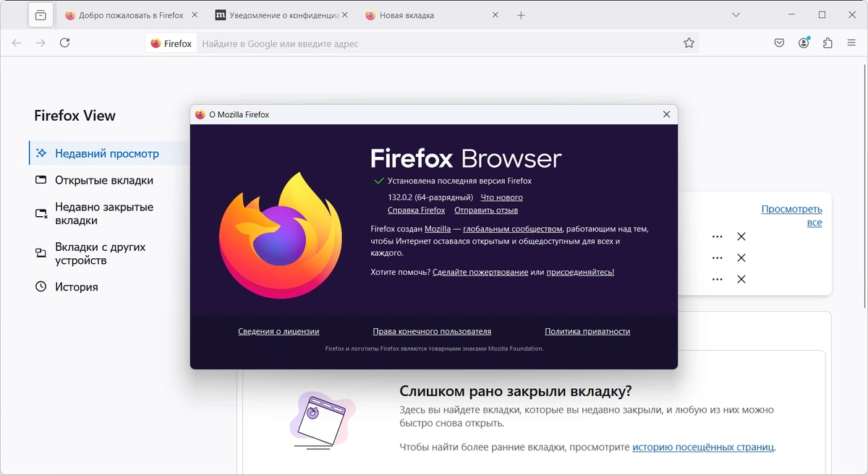Open the Pocket save icon

pyautogui.click(x=779, y=43)
